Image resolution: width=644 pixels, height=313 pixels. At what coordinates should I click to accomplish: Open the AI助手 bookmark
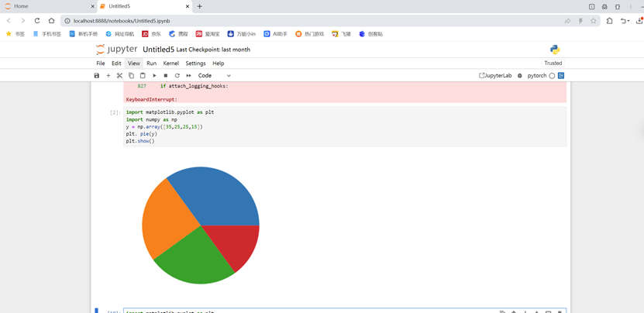(276, 34)
